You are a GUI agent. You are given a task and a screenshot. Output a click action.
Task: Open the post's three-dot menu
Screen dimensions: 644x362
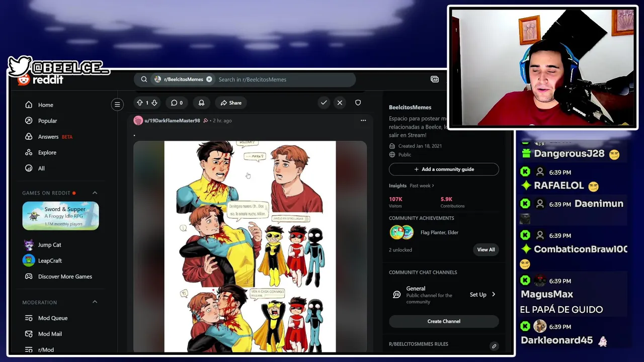pyautogui.click(x=363, y=121)
